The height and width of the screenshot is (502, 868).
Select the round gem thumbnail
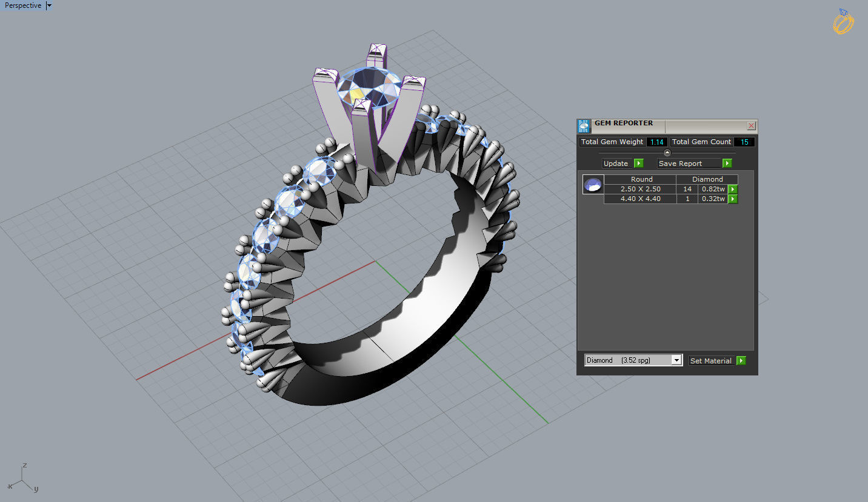tap(593, 185)
